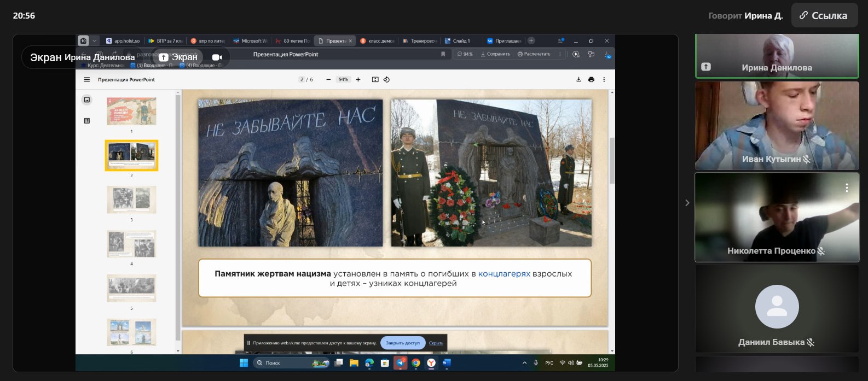Switch to the Тренировоч browser tab
Screen dimensions: 868x381
coord(420,41)
